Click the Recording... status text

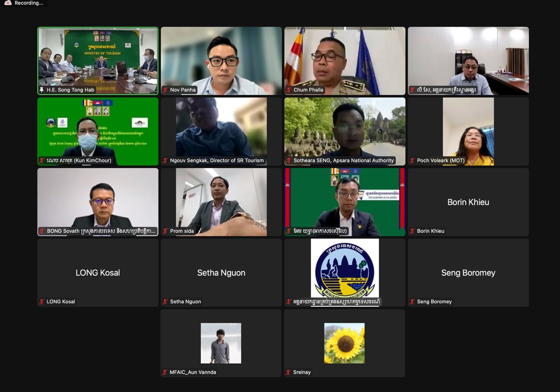click(28, 3)
